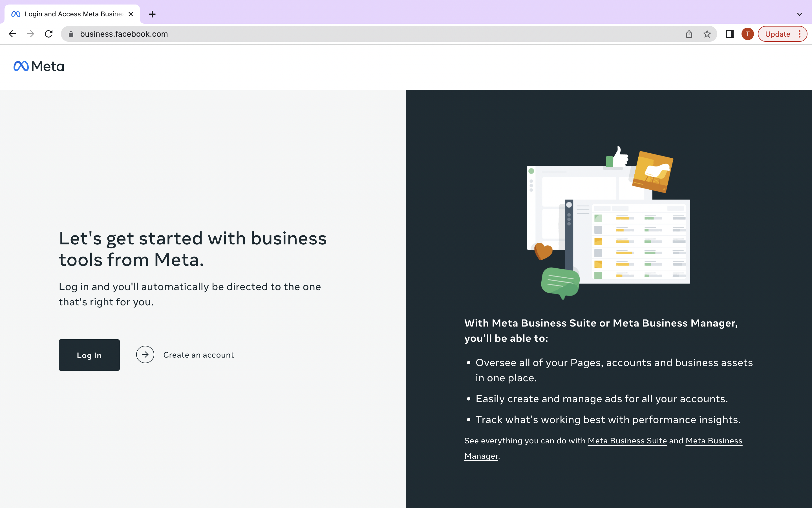Click the Create an account link

(x=199, y=355)
